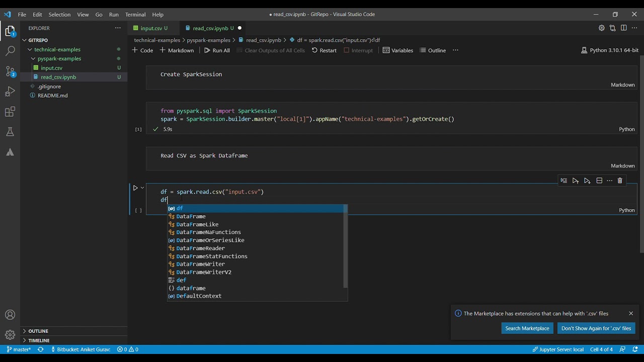
Task: Open the Selection menu
Action: (59, 15)
